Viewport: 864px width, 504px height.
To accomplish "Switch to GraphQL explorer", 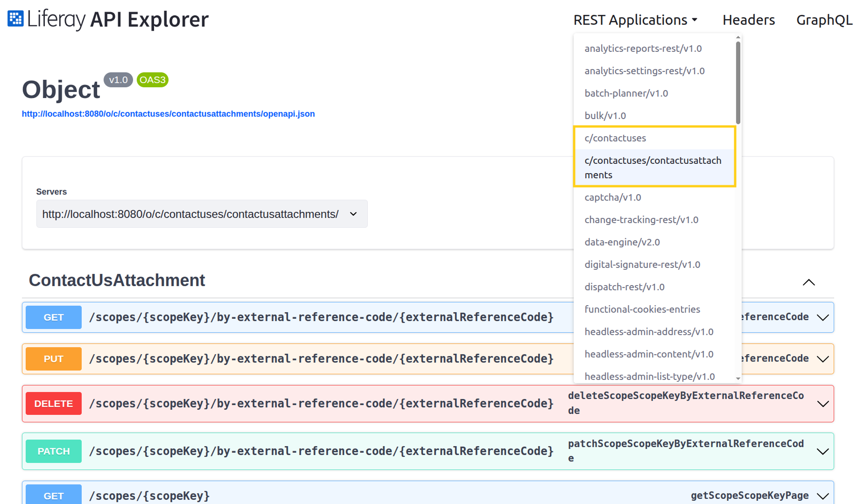I will pyautogui.click(x=824, y=20).
